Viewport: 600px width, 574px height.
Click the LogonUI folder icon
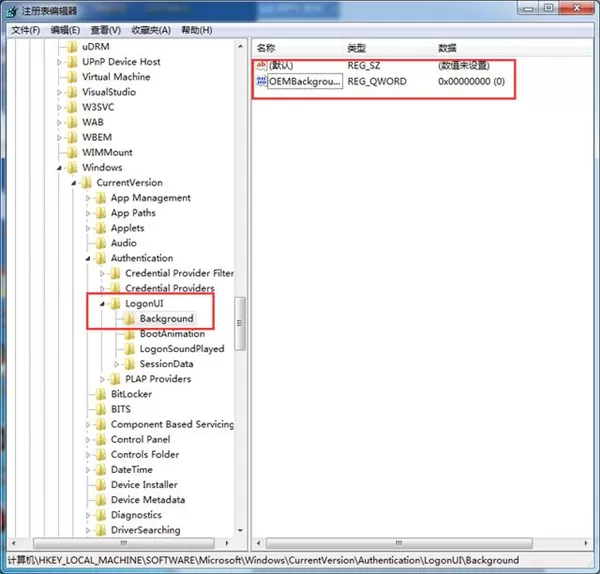coord(116,303)
